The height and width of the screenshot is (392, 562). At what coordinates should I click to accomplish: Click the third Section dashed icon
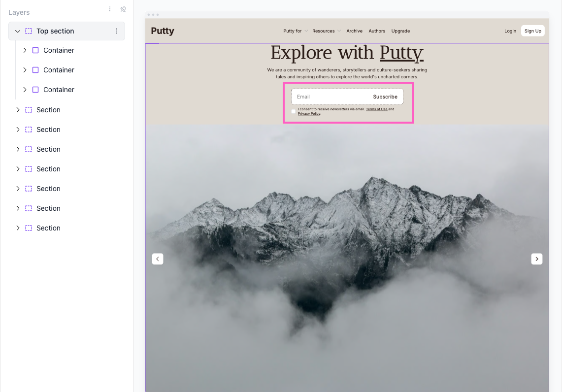(28, 149)
